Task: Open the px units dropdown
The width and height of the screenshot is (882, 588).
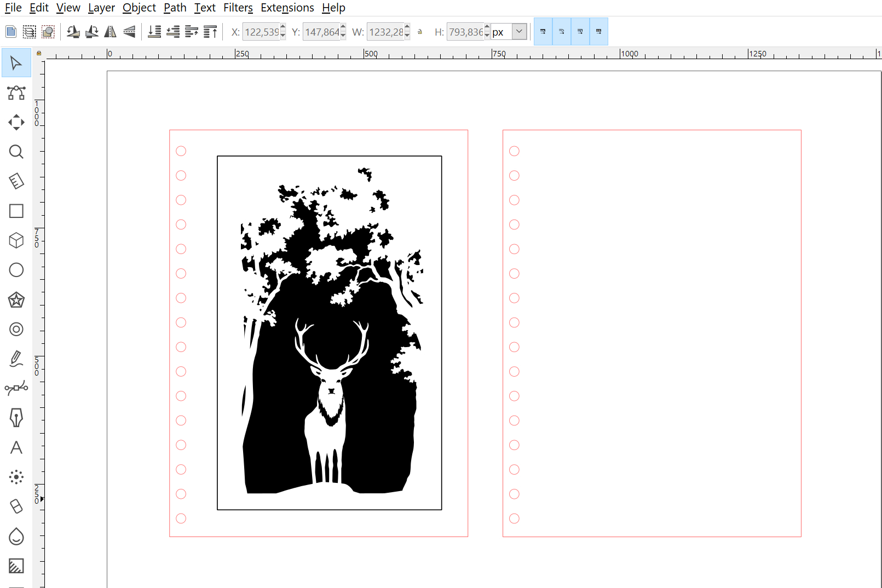Action: 519,32
